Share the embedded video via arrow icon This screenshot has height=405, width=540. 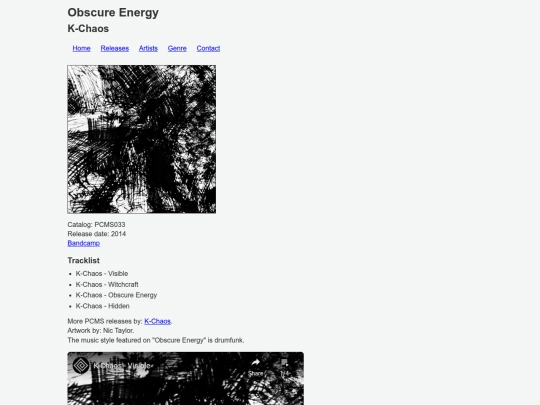pyautogui.click(x=256, y=367)
